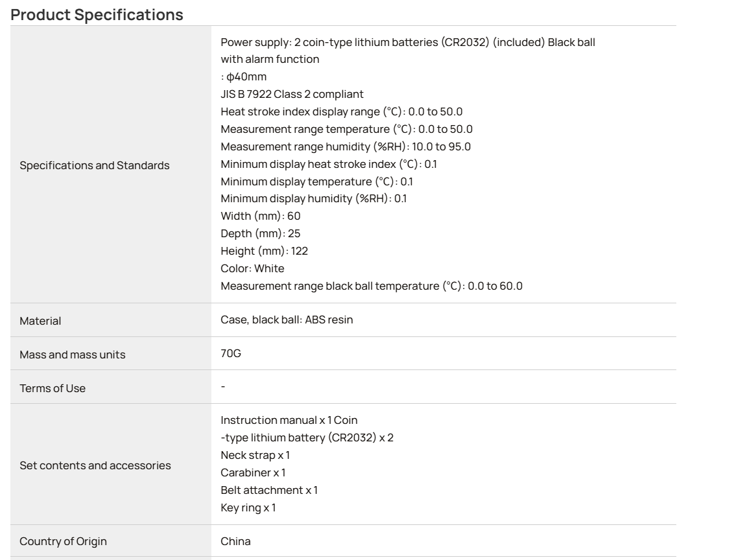Click the Material row label

click(40, 321)
